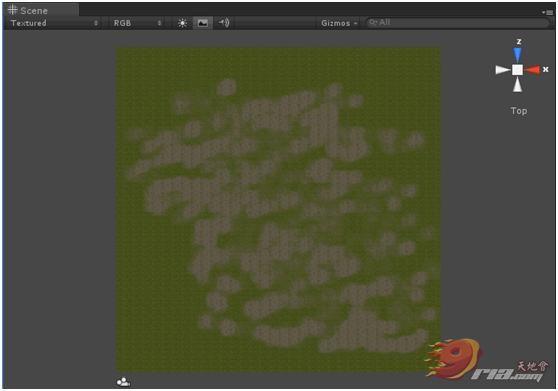Click the search magnifier icon
The image size is (558, 391).
pos(373,22)
